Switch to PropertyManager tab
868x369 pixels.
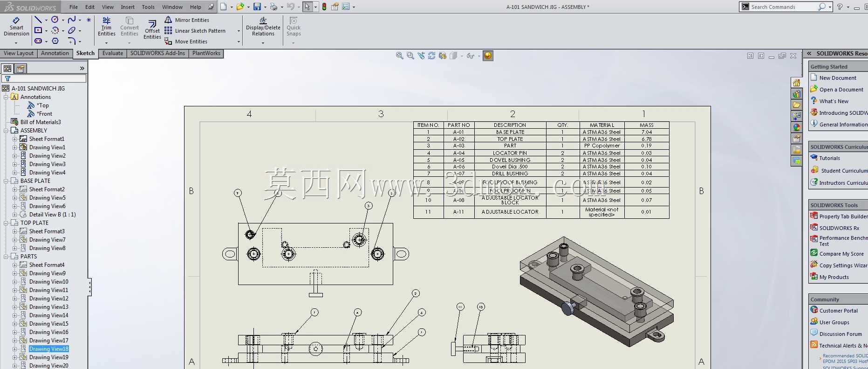(21, 69)
